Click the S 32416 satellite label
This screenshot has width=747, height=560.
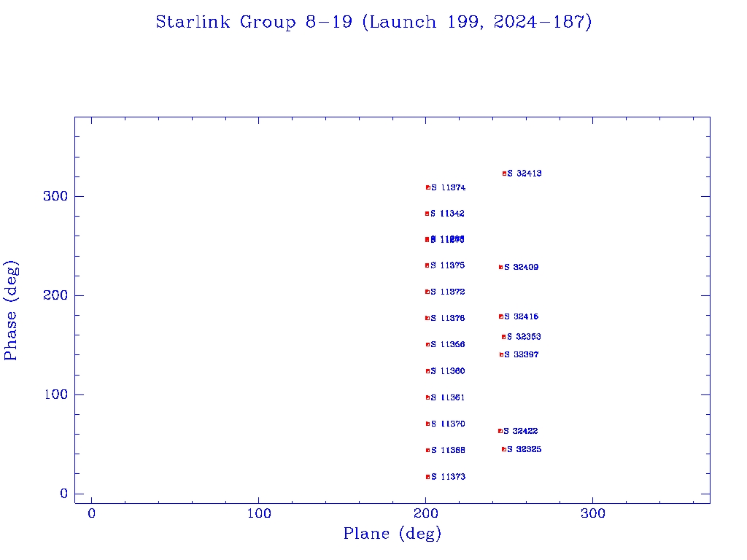click(x=522, y=316)
